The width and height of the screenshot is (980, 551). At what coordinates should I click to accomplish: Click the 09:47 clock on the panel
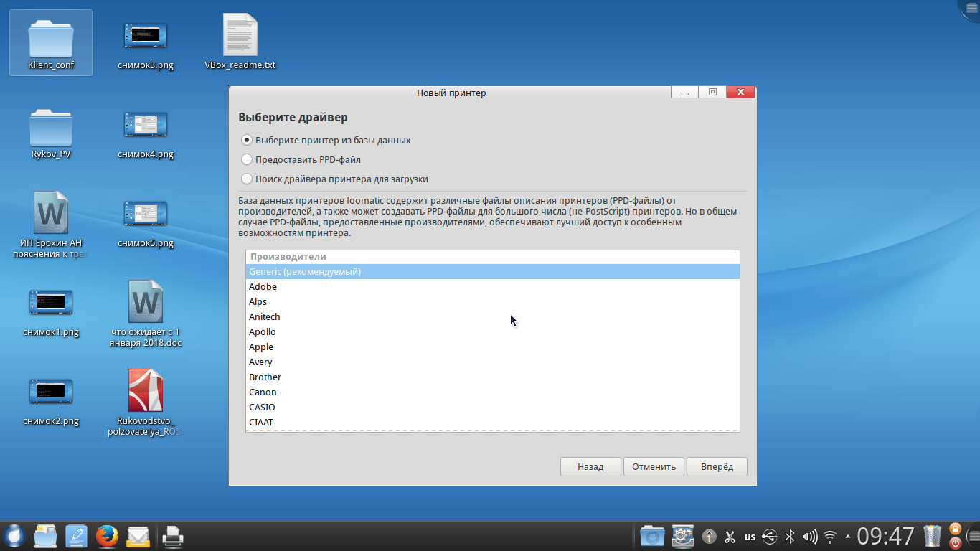pyautogui.click(x=885, y=536)
